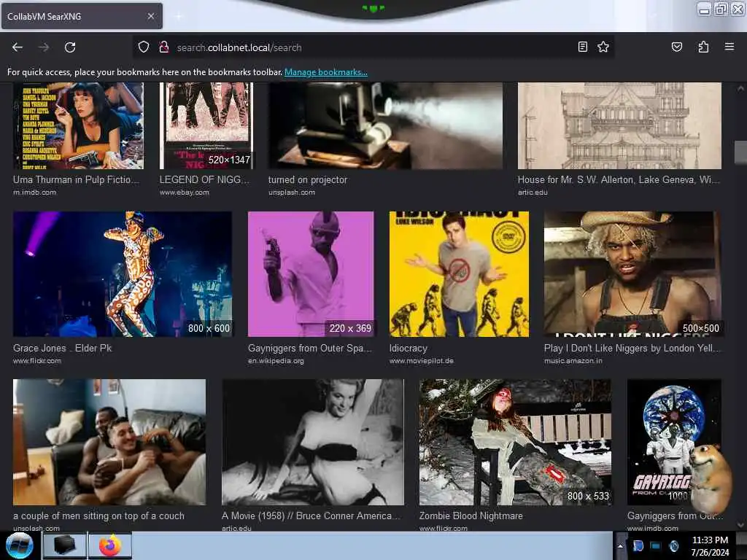Open the Manage bookmarks link
Screen dimensions: 747x560
[326, 72]
